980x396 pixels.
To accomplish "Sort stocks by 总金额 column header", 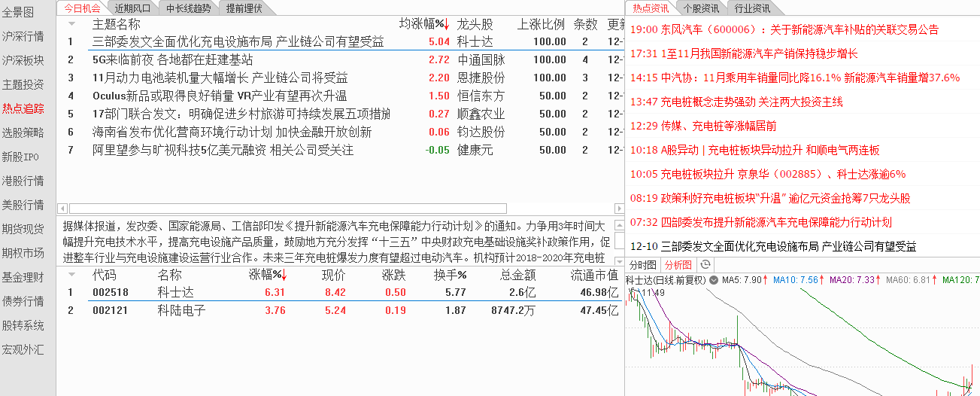I will point(518,275).
